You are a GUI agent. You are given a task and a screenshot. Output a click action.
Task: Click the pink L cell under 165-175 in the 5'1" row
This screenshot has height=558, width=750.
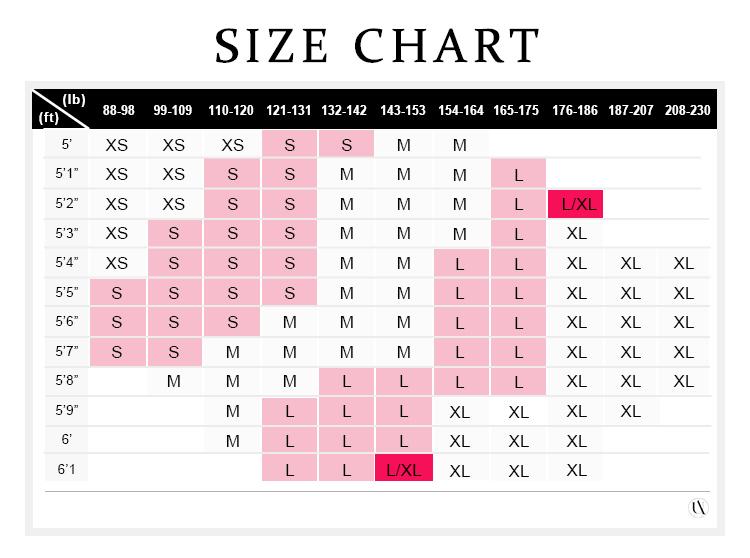coord(518,175)
